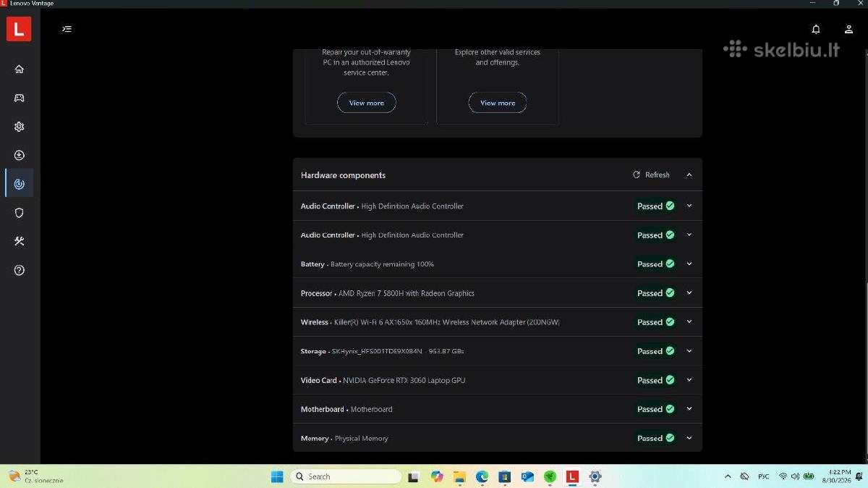Screen dimensions: 868x488
Task: Open the user account profile icon
Action: pyautogui.click(x=848, y=29)
